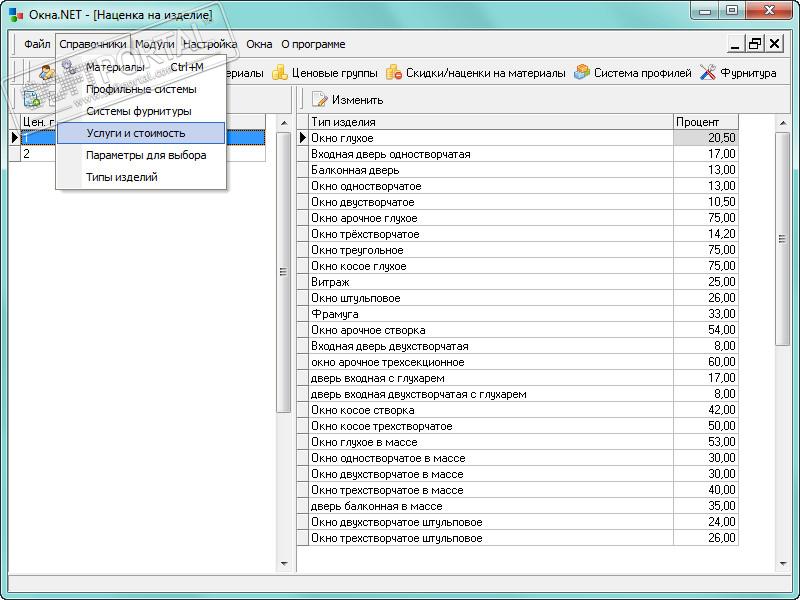Click the Тип изделия column header
This screenshot has width=800, height=600.
491,122
